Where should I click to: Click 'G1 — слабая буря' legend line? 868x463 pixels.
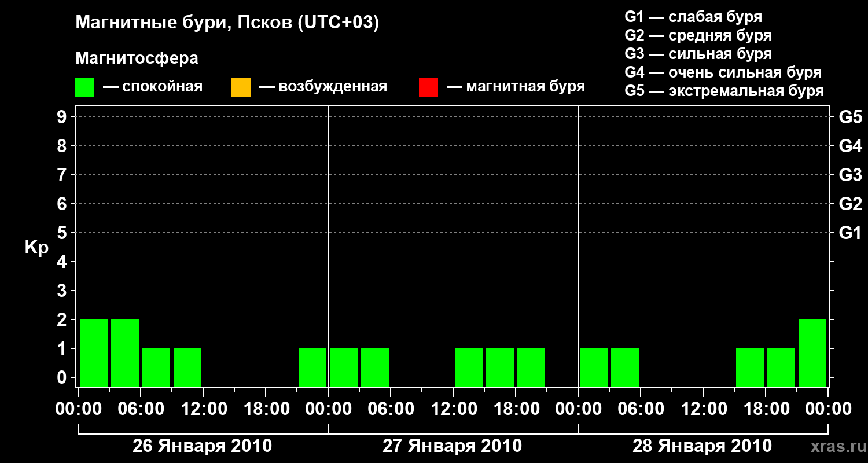[x=693, y=16]
